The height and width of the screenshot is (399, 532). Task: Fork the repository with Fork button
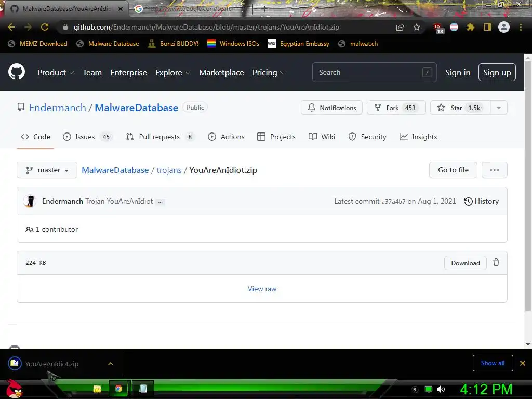coord(396,108)
